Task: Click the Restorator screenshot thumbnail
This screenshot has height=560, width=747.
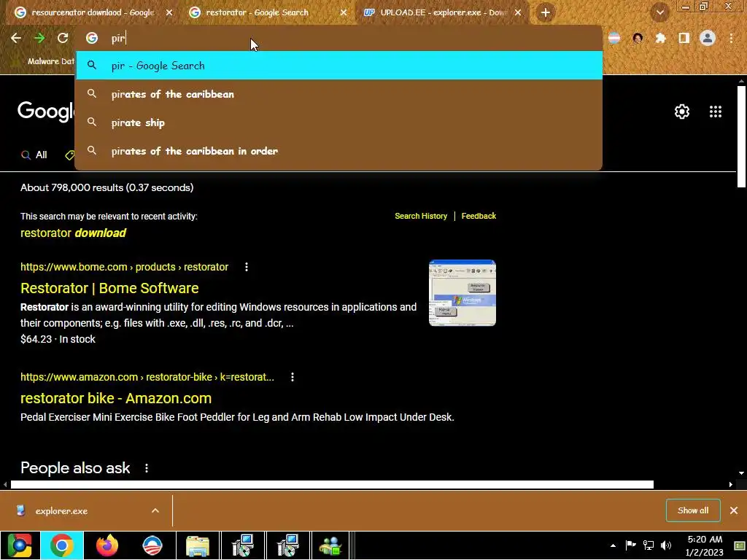Action: point(462,293)
